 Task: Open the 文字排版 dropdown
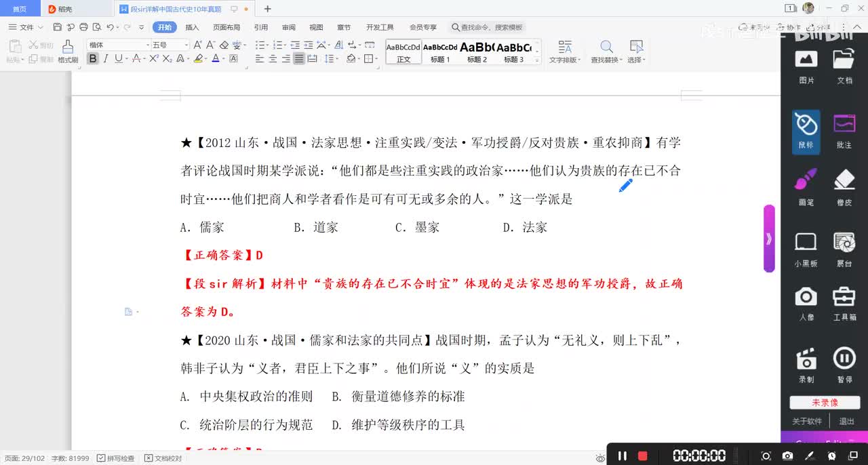pyautogui.click(x=564, y=52)
